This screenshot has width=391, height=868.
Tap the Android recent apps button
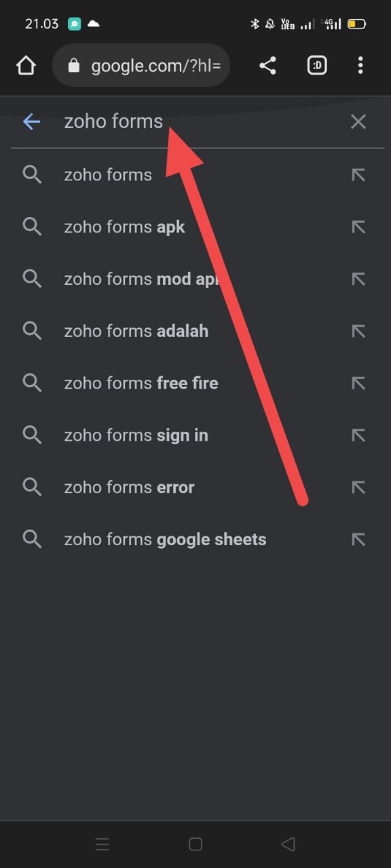(102, 844)
